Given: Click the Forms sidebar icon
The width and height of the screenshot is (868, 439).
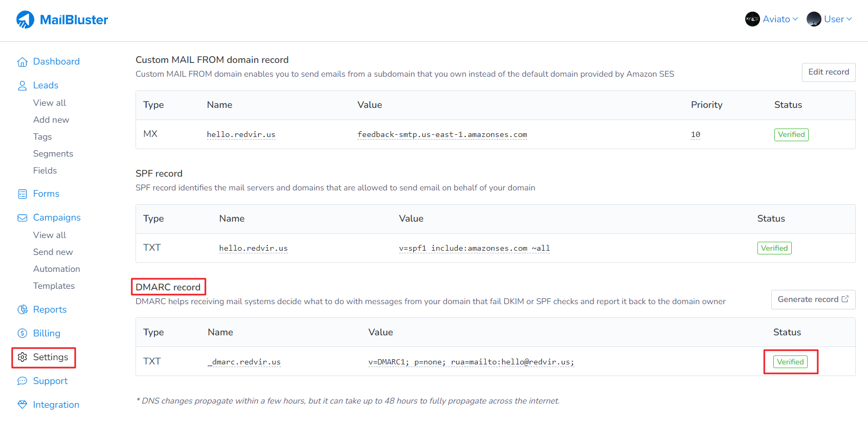Looking at the screenshot, I should coord(22,194).
